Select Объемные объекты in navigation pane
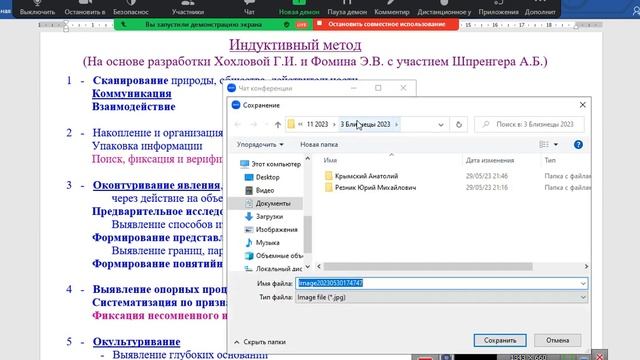The image size is (640, 360). 273,256
